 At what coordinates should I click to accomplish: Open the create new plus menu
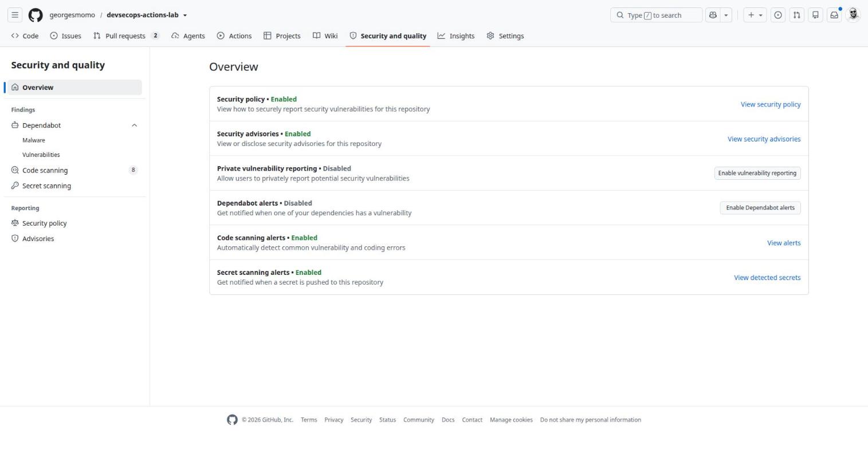coord(755,15)
